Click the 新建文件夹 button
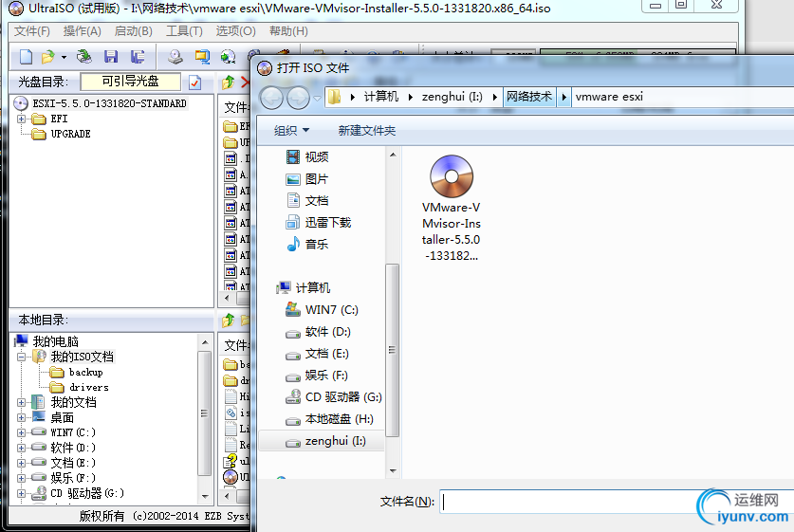The image size is (794, 532). point(366,131)
